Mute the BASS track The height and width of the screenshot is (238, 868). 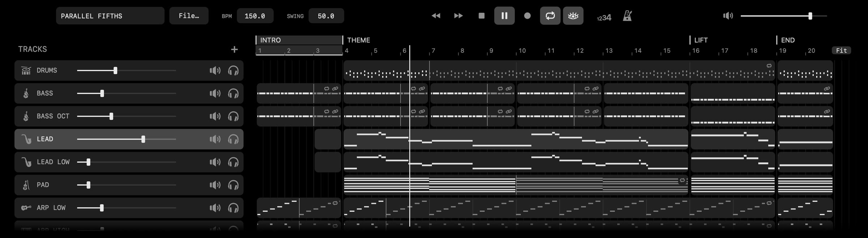click(x=215, y=93)
